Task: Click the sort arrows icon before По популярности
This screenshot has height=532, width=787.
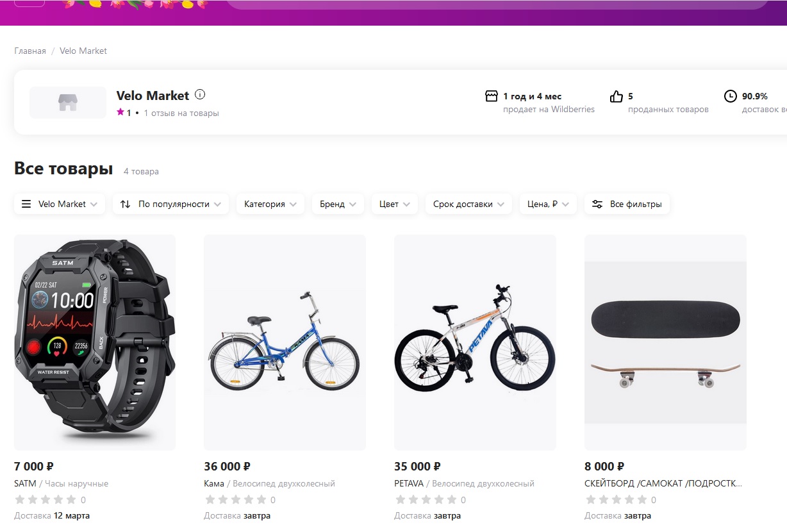Action: tap(126, 204)
